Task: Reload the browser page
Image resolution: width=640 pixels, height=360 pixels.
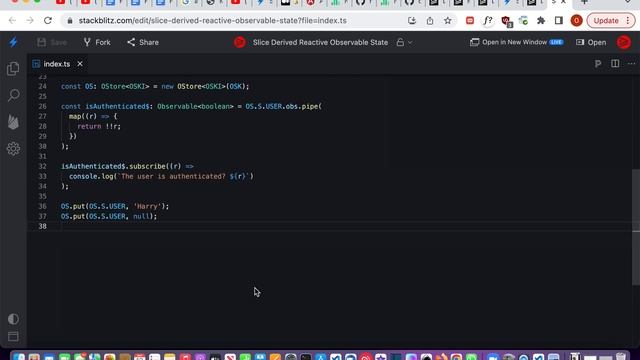Action: tap(48, 20)
